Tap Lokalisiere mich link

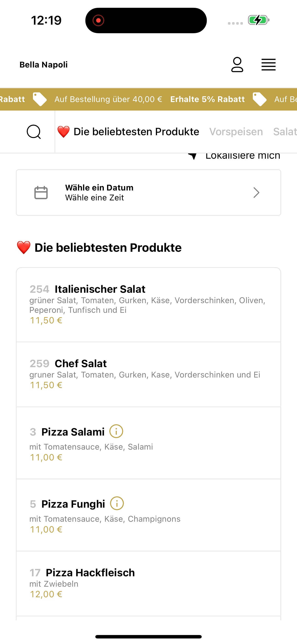tap(243, 156)
